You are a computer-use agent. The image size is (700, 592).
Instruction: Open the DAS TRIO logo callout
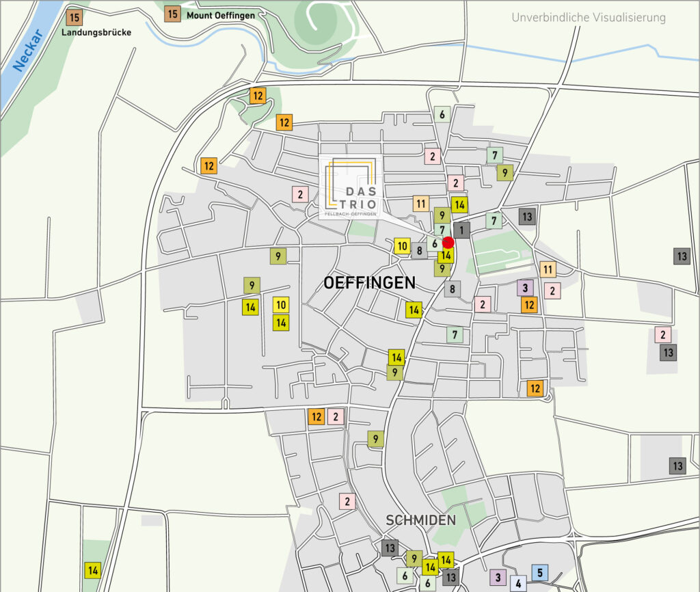pyautogui.click(x=351, y=188)
